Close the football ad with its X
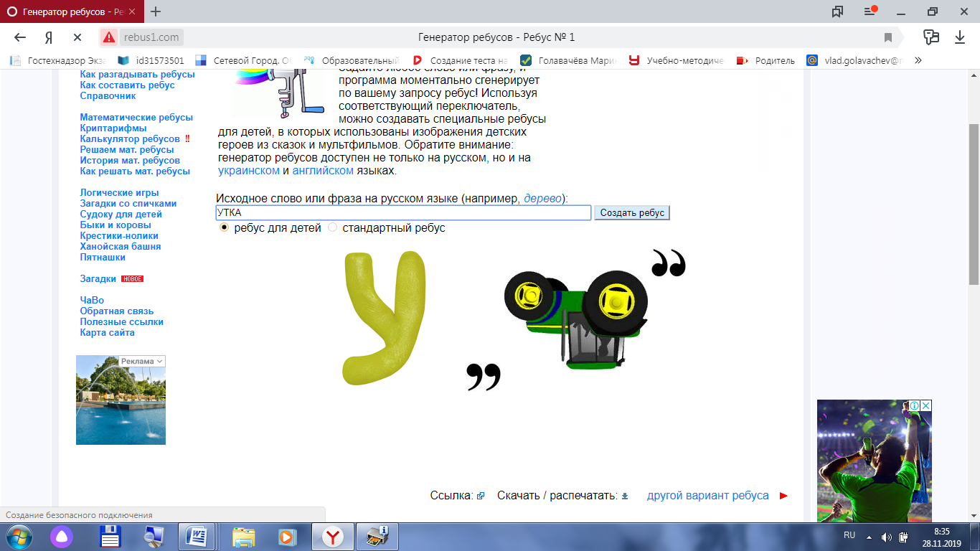The height and width of the screenshot is (551, 980). pos(926,405)
